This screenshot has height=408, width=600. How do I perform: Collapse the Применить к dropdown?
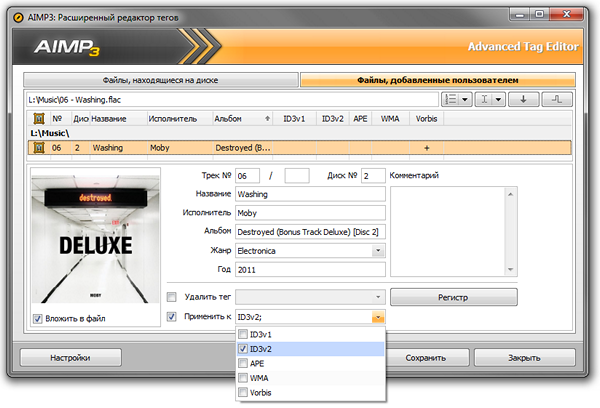pos(378,317)
